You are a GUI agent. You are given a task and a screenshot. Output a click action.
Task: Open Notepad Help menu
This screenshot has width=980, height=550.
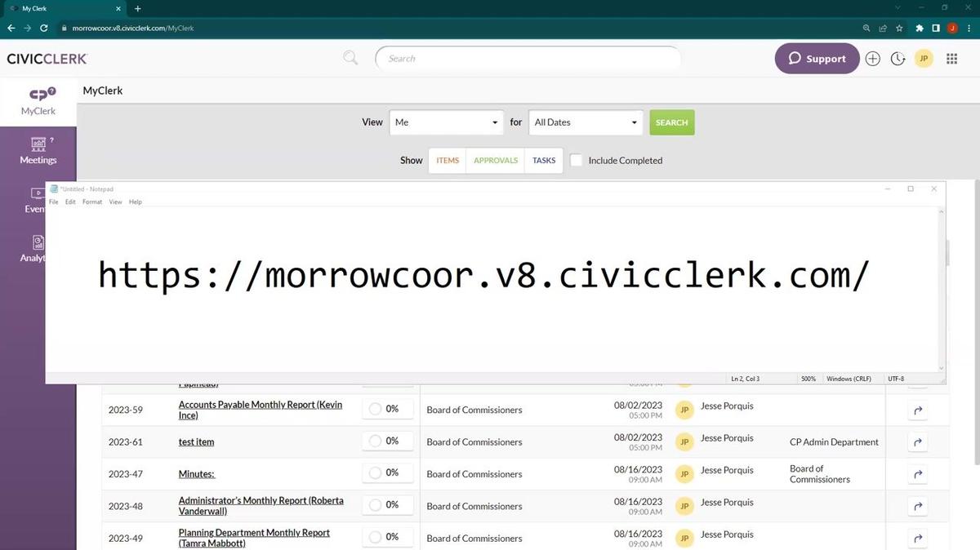tap(136, 202)
